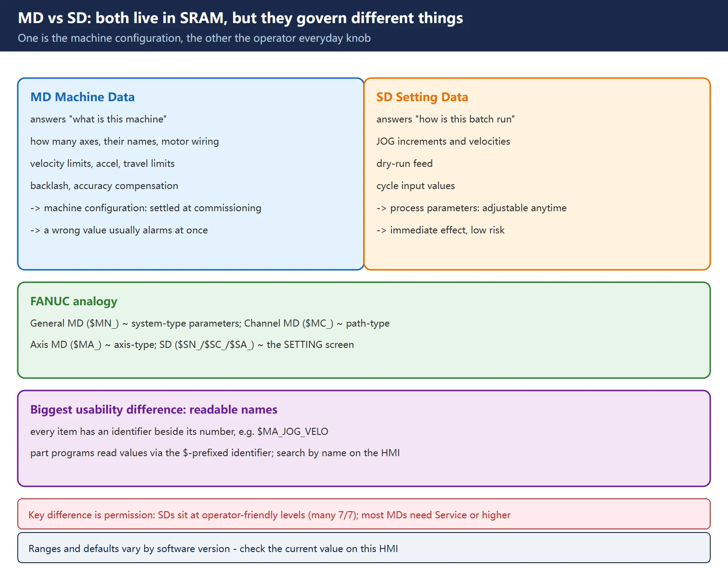Click 'backlash, accuracy compensation' line
This screenshot has height=568, width=728.
click(104, 186)
